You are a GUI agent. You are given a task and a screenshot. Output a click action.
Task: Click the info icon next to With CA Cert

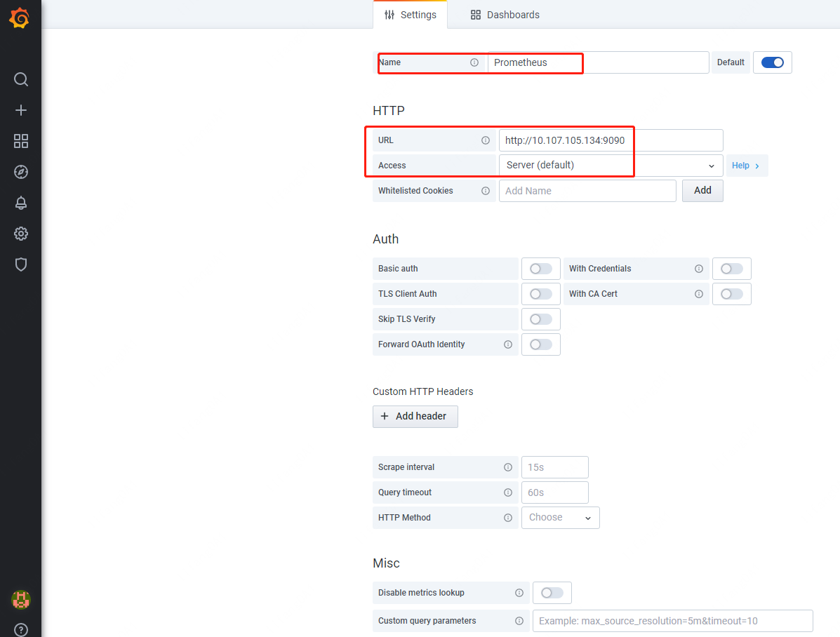click(698, 294)
